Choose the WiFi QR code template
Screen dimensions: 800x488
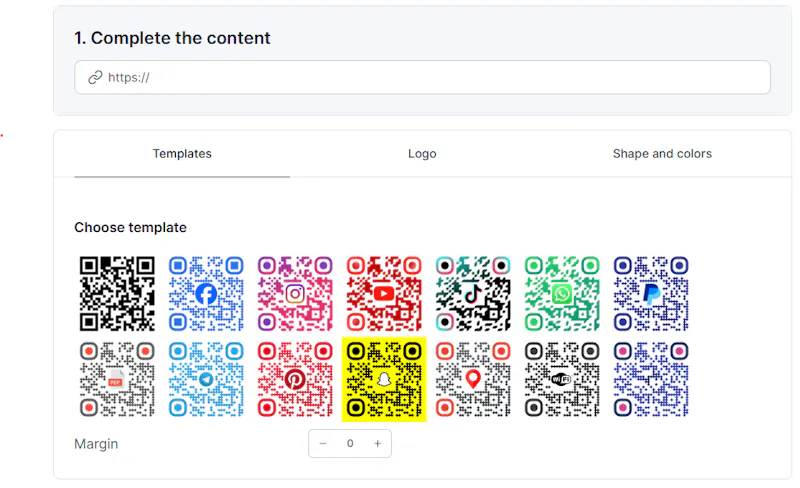coord(562,379)
